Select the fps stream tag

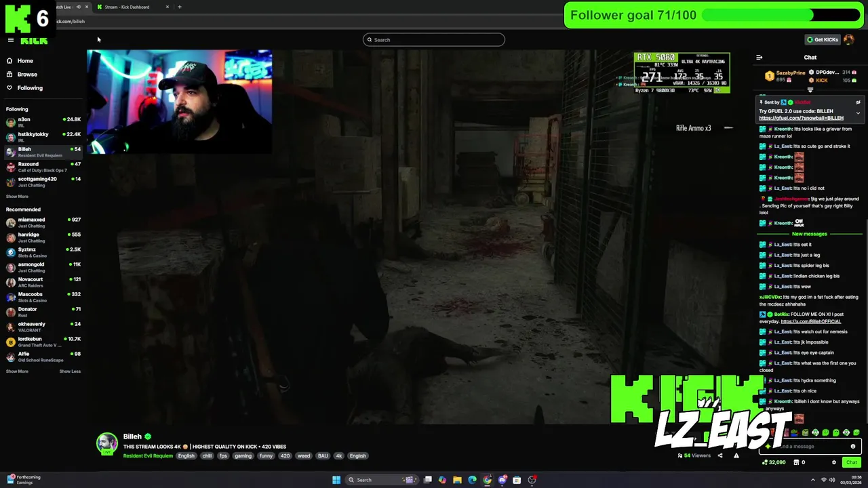pos(223,456)
